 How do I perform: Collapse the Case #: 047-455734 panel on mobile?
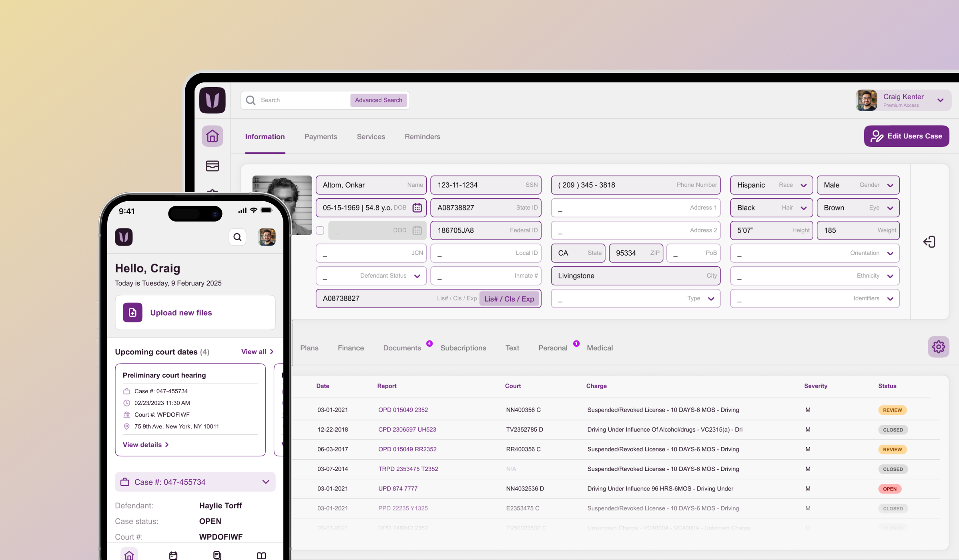pos(265,482)
